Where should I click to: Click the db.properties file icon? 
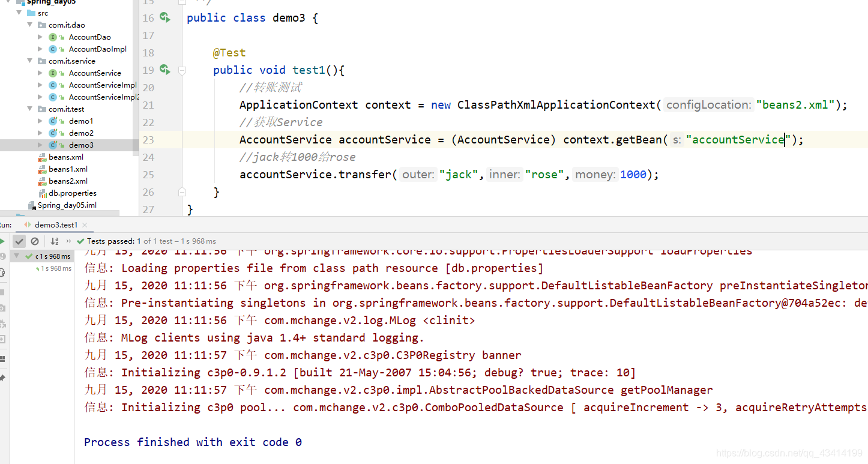pos(43,193)
